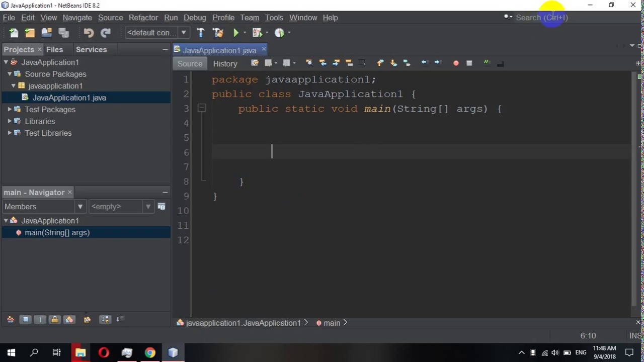644x362 pixels.
Task: Jump to Last Edit editor icon
Action: tap(255, 63)
